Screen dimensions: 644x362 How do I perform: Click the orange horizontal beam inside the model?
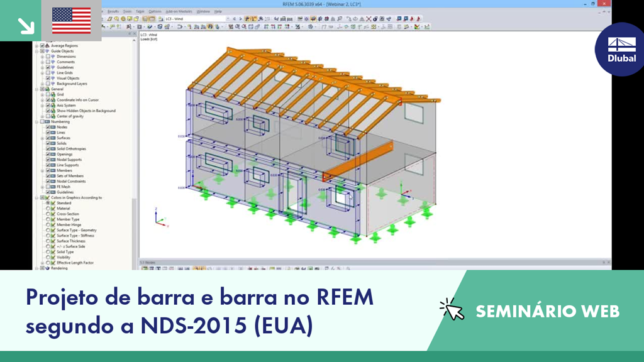click(357, 161)
